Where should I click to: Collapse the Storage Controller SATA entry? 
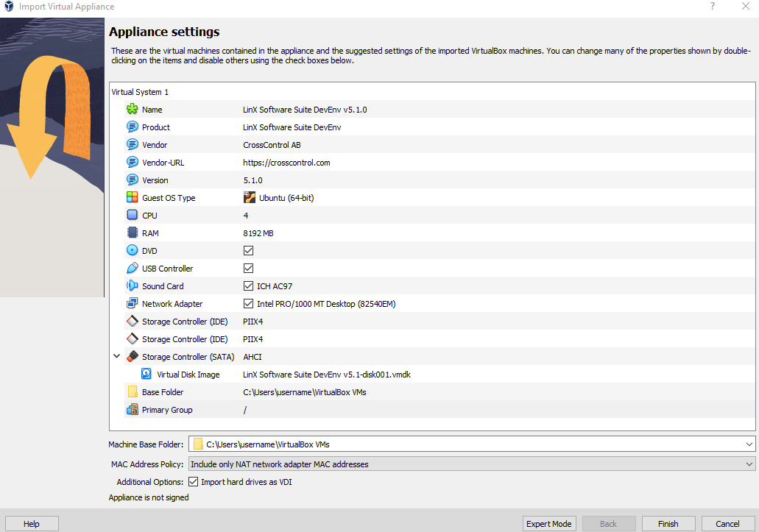pos(116,356)
